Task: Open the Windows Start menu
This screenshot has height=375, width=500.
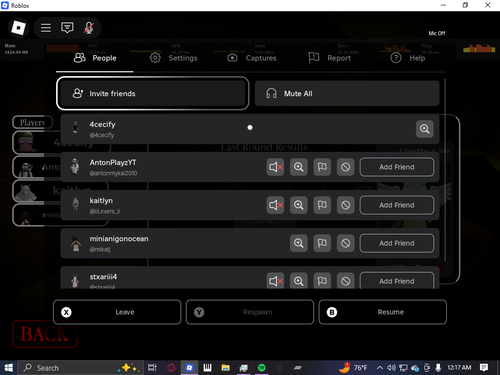Action: point(9,368)
